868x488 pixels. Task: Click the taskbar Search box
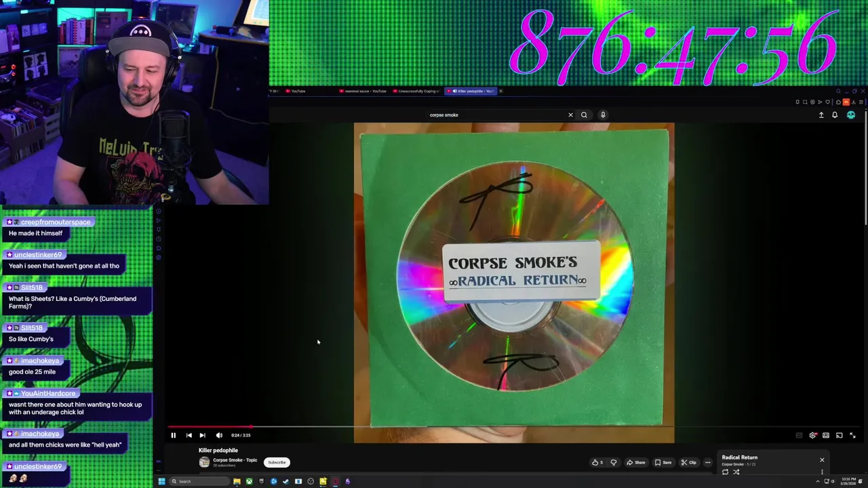[200, 481]
